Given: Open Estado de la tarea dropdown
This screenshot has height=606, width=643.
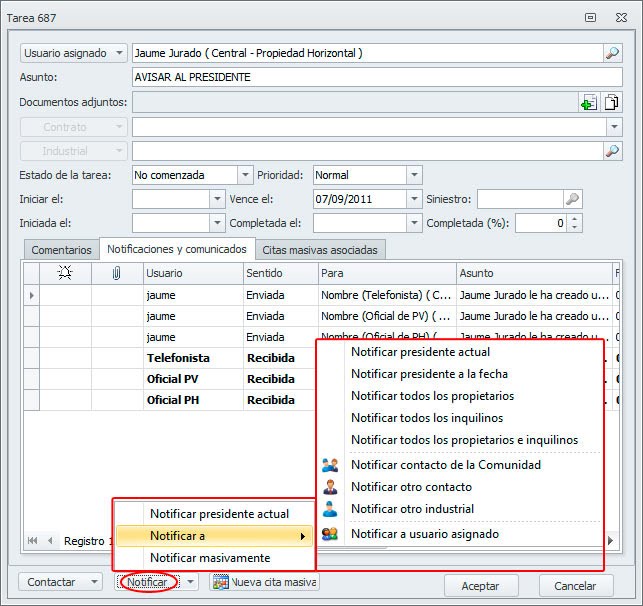Looking at the screenshot, I should (x=245, y=175).
